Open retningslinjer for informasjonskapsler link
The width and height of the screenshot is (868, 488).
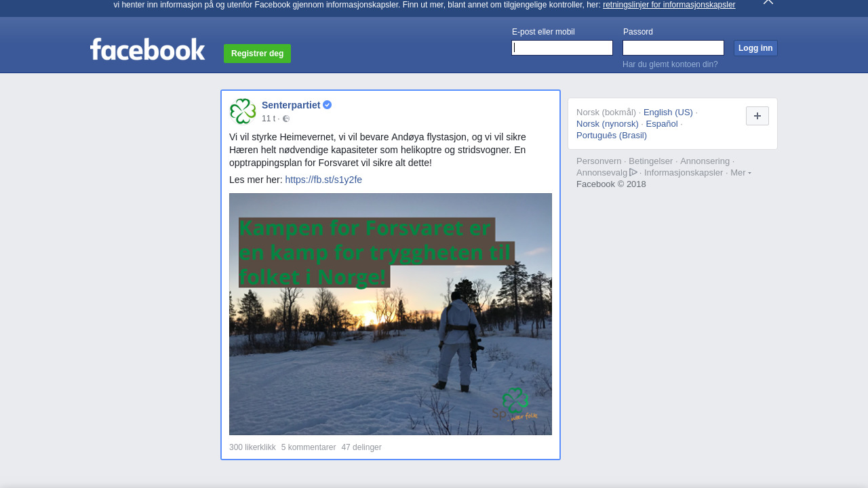click(x=669, y=5)
